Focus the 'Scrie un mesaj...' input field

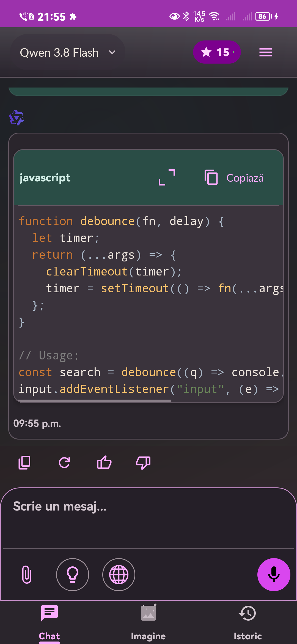pyautogui.click(x=148, y=518)
